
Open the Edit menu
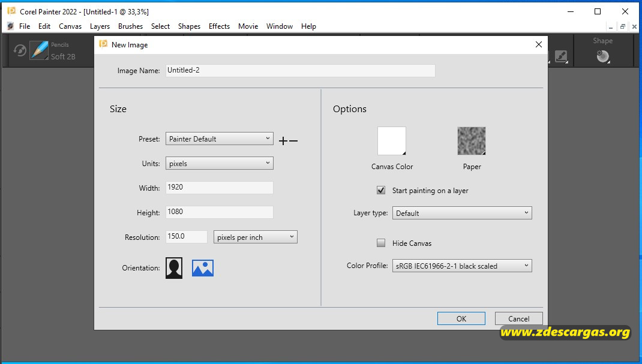[44, 26]
